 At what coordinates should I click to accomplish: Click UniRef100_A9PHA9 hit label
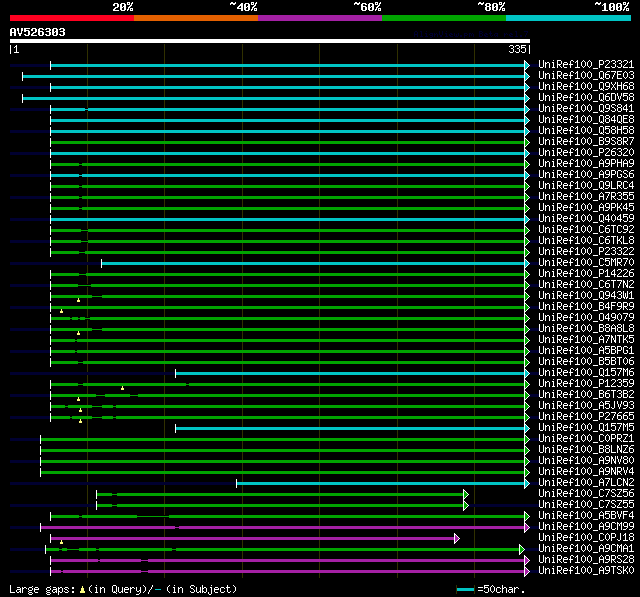pos(586,164)
